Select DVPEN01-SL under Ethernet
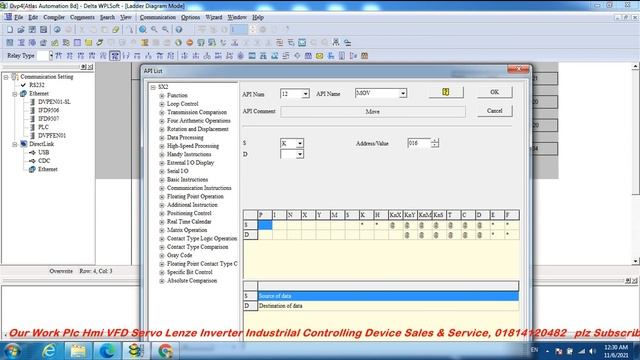640x360 pixels. point(54,102)
